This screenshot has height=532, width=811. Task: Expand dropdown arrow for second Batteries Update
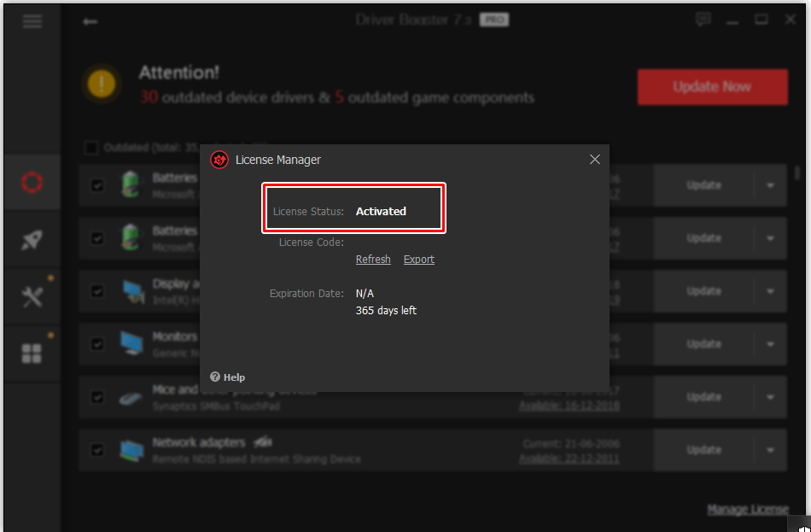click(x=770, y=238)
